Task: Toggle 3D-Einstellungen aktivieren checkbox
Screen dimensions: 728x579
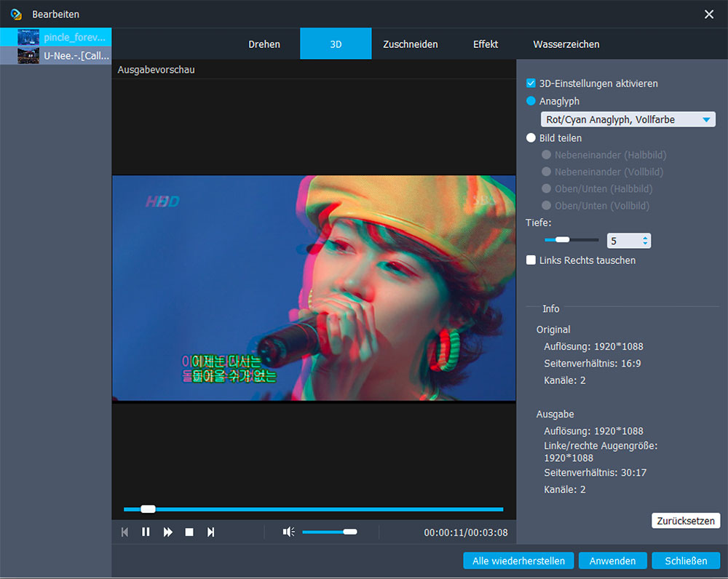Action: (x=531, y=84)
